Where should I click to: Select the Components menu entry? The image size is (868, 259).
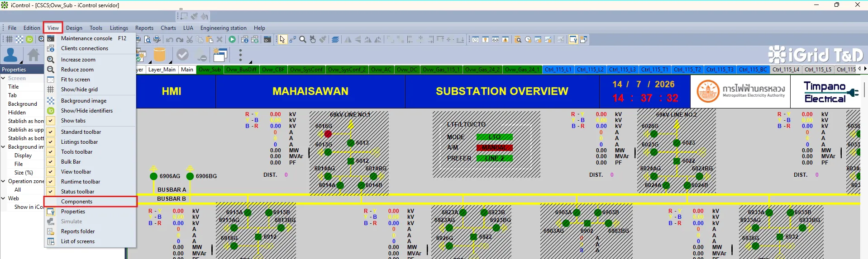point(90,202)
